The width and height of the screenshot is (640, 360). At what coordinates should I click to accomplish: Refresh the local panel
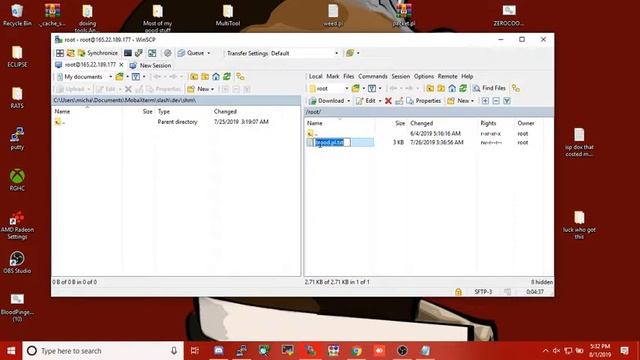click(227, 77)
